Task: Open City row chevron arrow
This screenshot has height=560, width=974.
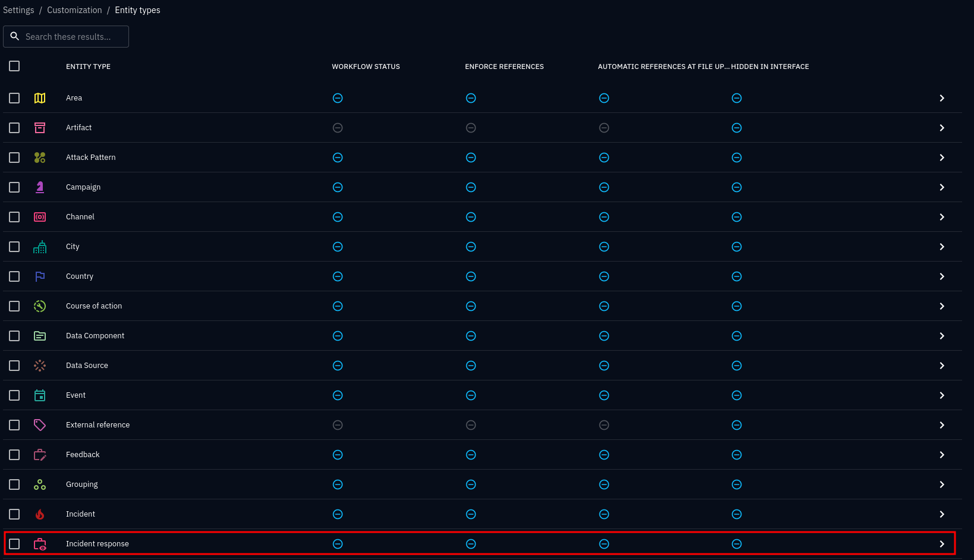Action: click(x=942, y=247)
